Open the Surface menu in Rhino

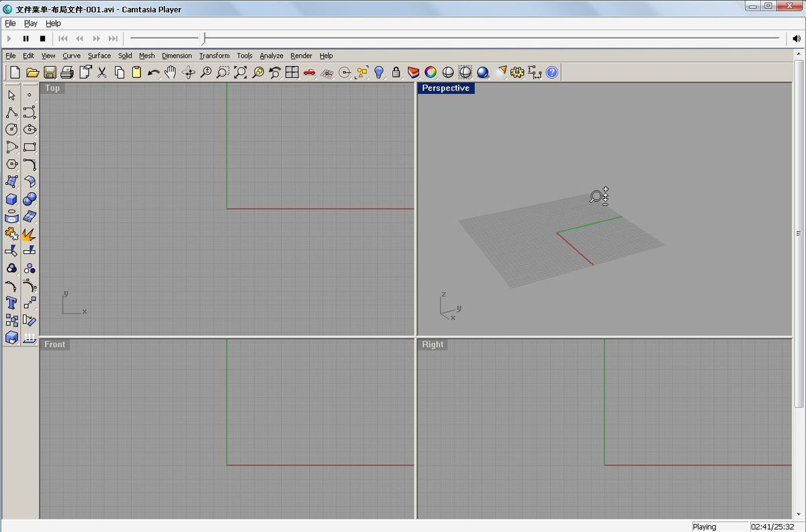pos(99,56)
